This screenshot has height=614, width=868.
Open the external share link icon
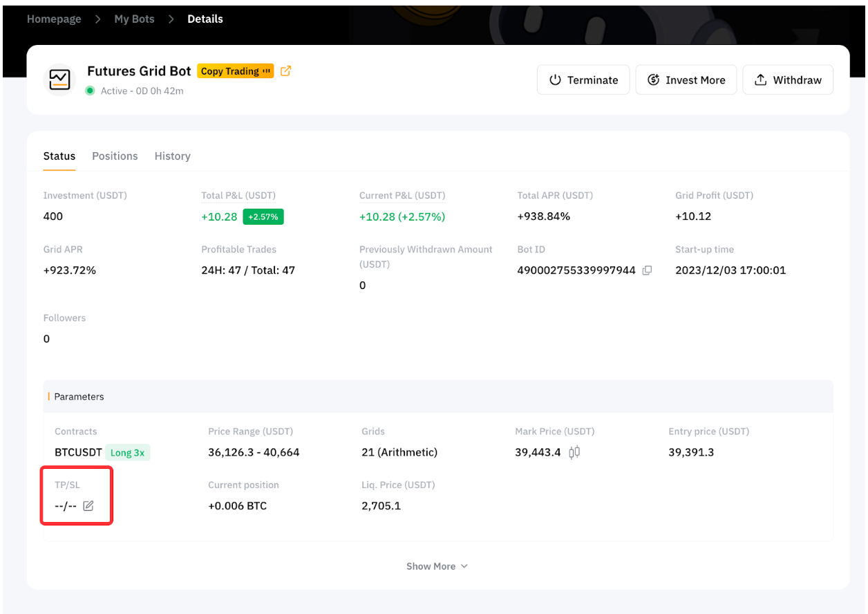(x=286, y=71)
